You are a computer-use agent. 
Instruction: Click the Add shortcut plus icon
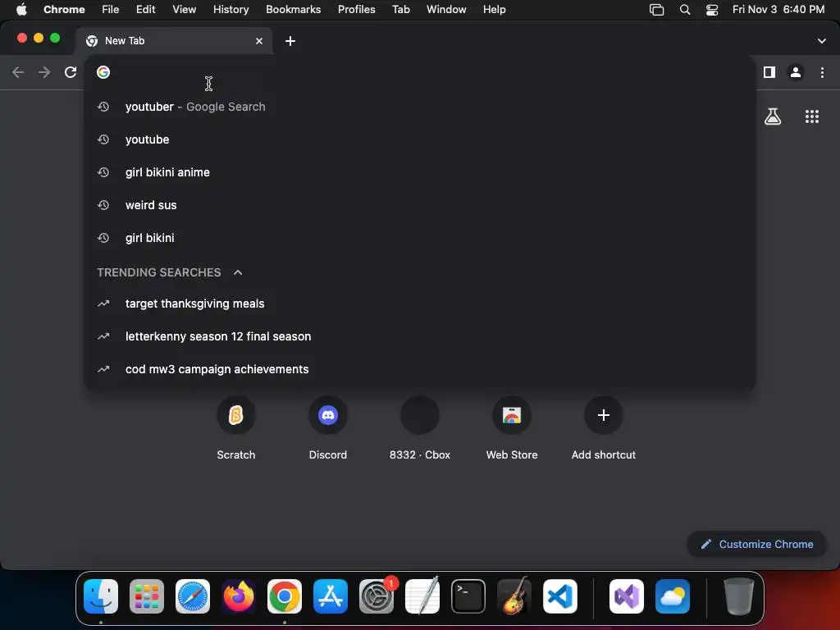pyautogui.click(x=604, y=415)
